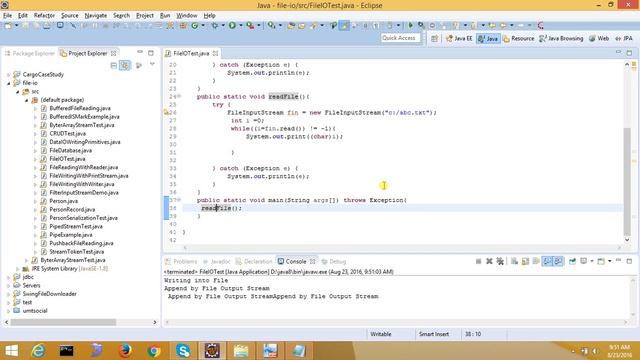
Task: Click the Run Last Tool external tools icon
Action: coord(250,25)
